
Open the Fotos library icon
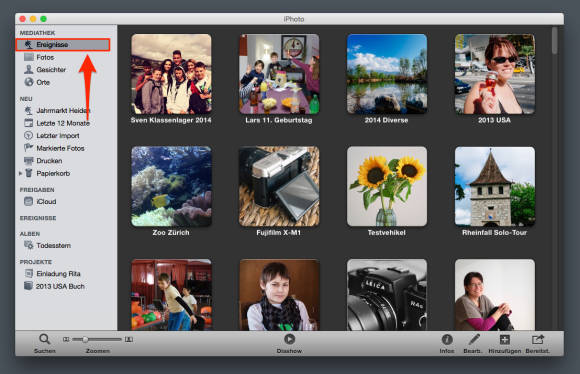click(x=28, y=57)
